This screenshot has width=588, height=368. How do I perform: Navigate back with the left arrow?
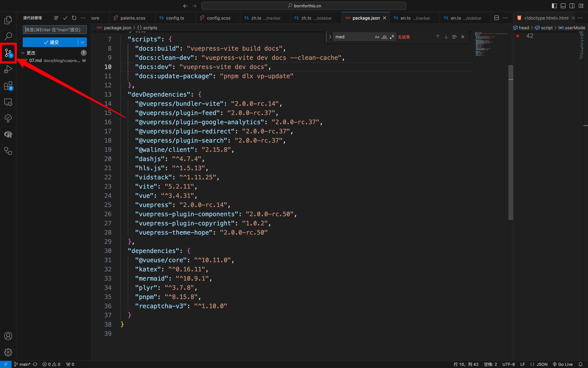(x=185, y=6)
